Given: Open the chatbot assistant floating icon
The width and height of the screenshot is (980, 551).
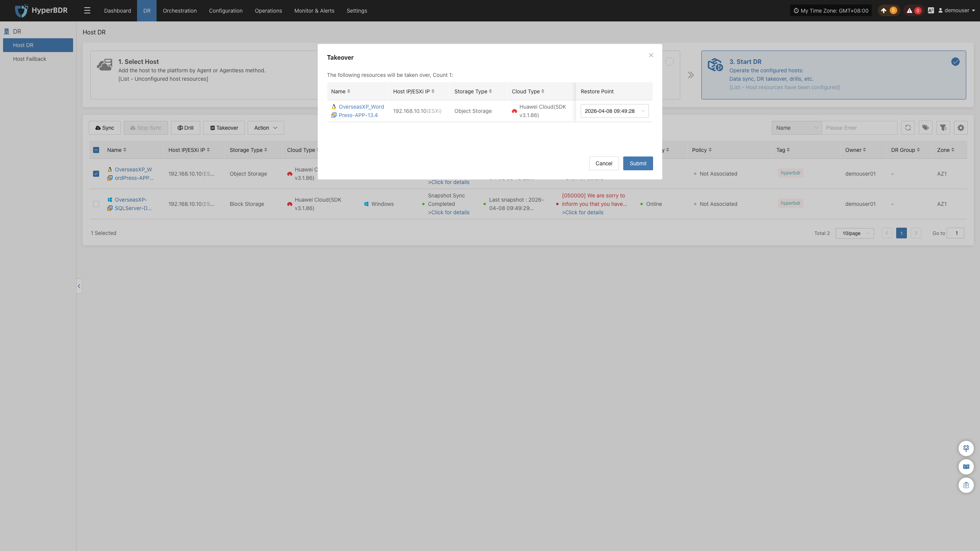Looking at the screenshot, I should (966, 448).
